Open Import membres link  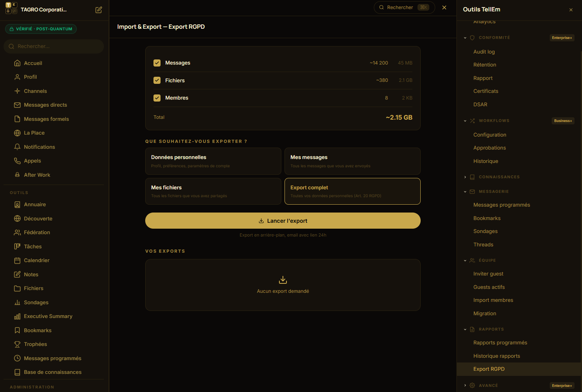[493, 300]
